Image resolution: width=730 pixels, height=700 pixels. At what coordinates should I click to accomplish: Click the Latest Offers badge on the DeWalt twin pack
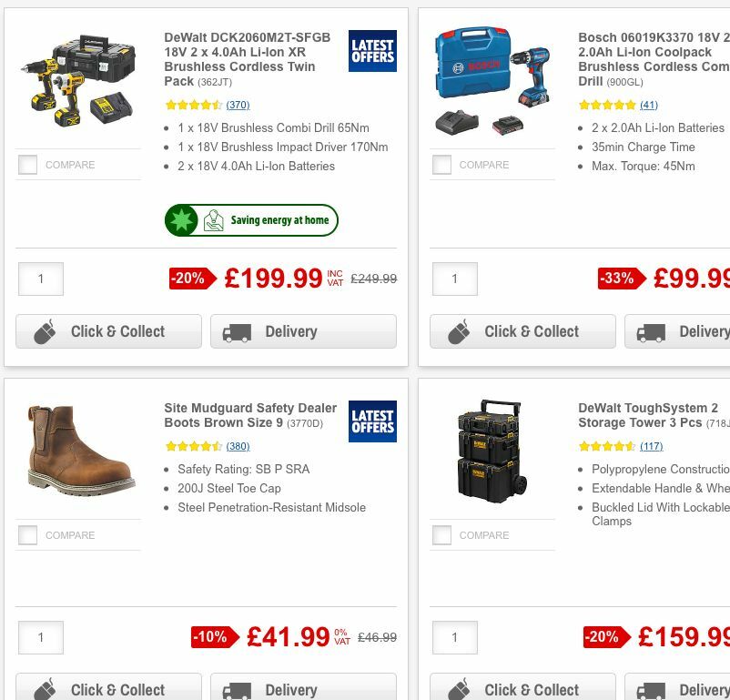pos(374,51)
